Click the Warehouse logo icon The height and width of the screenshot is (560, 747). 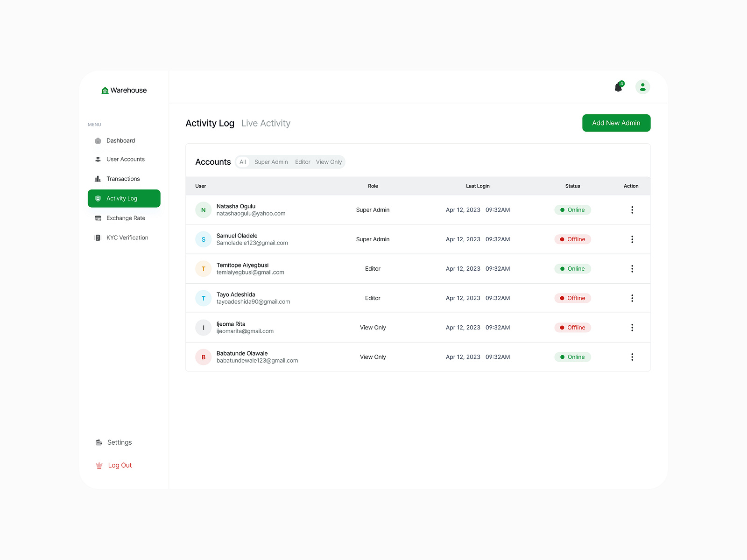[x=105, y=91]
